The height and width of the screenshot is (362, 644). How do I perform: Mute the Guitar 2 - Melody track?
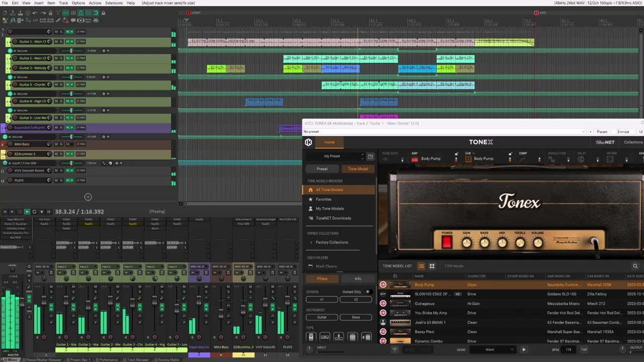point(56,68)
